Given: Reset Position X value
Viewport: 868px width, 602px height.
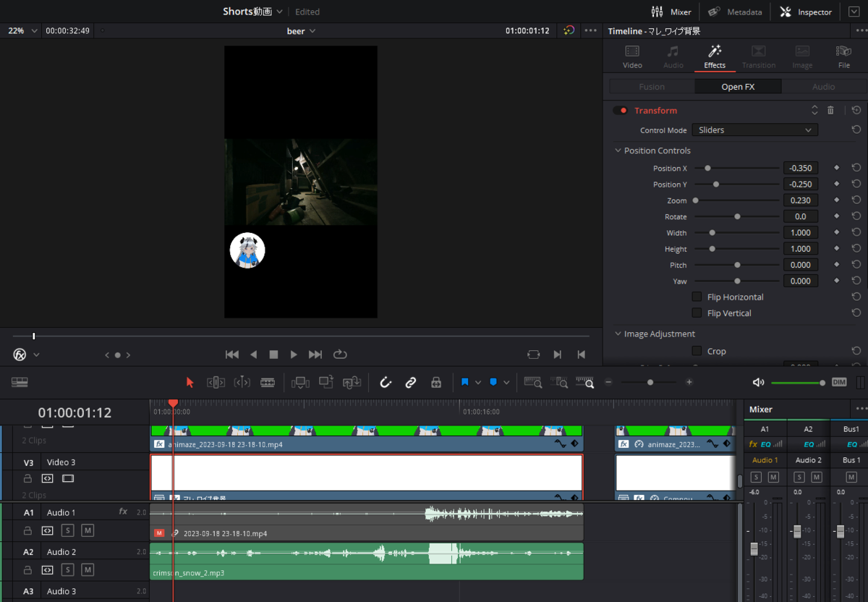Looking at the screenshot, I should pos(856,168).
